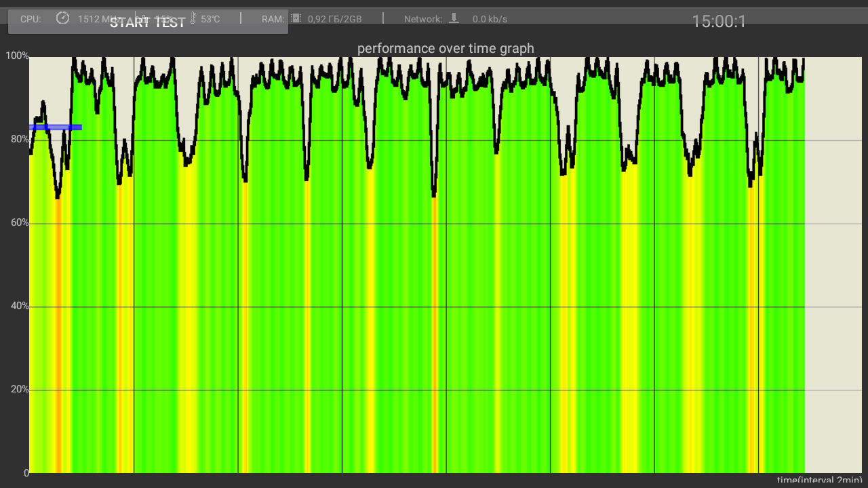Click the RAM memory chip icon

(296, 18)
